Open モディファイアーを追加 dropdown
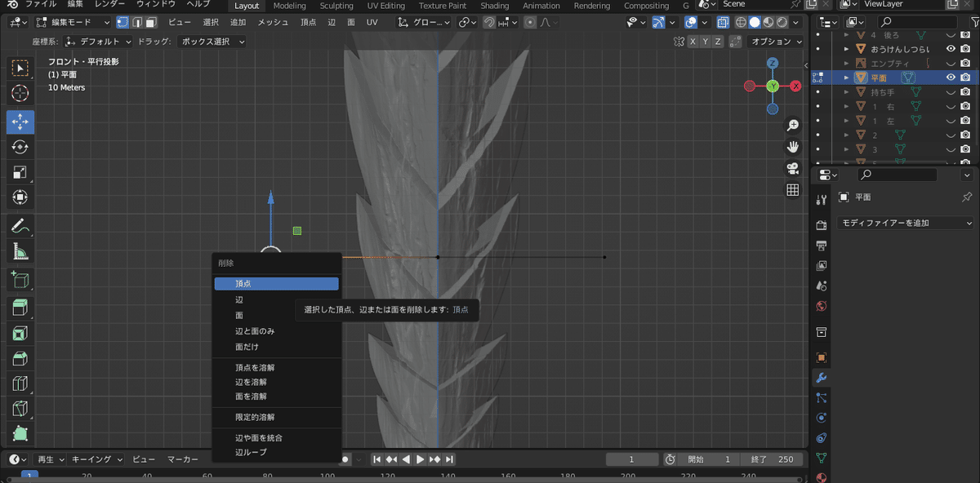Viewport: 980px width, 483px height. (906, 223)
